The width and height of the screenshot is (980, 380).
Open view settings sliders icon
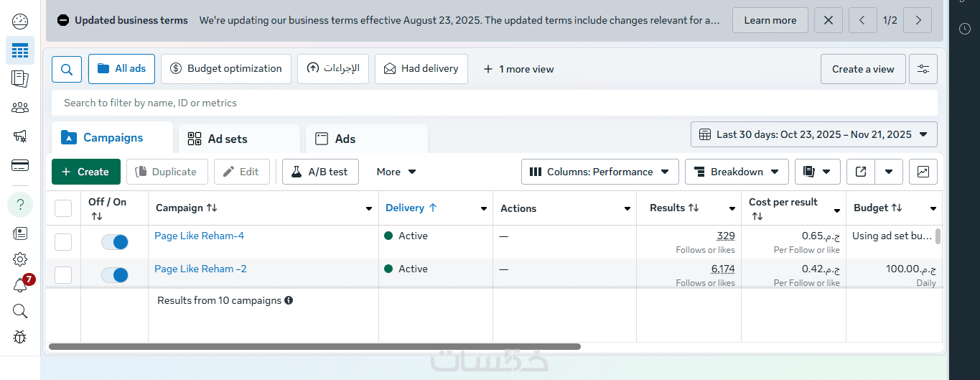pyautogui.click(x=923, y=69)
